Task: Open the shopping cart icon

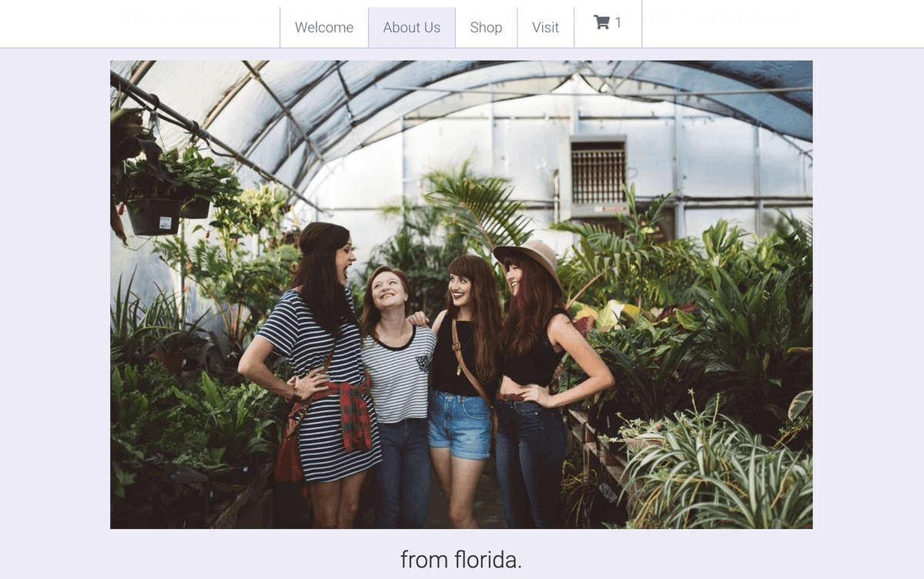Action: [x=601, y=22]
